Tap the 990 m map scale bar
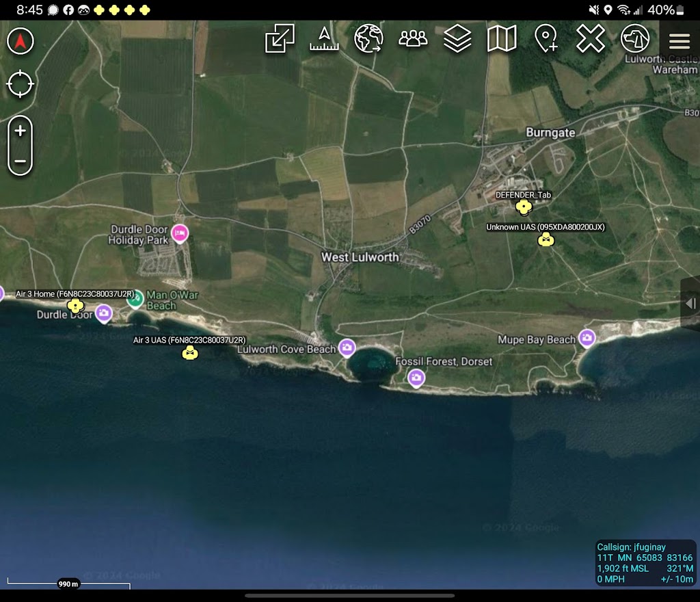700x602 pixels. click(68, 584)
